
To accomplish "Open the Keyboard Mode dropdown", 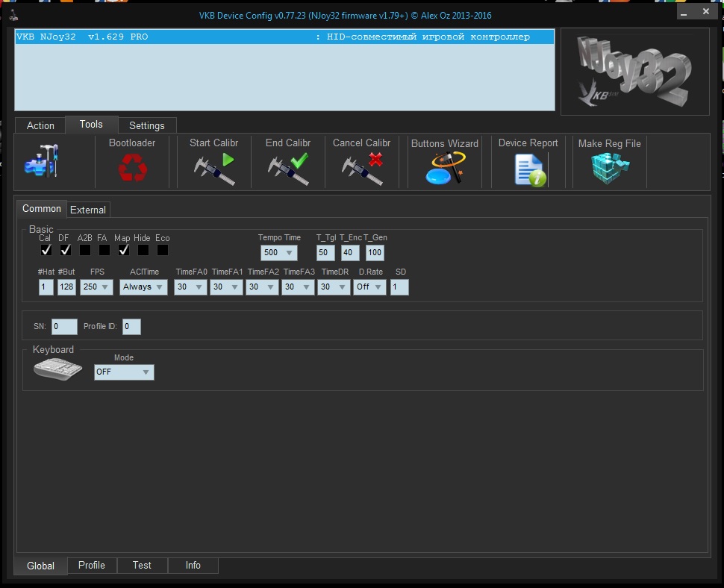I will pos(124,372).
